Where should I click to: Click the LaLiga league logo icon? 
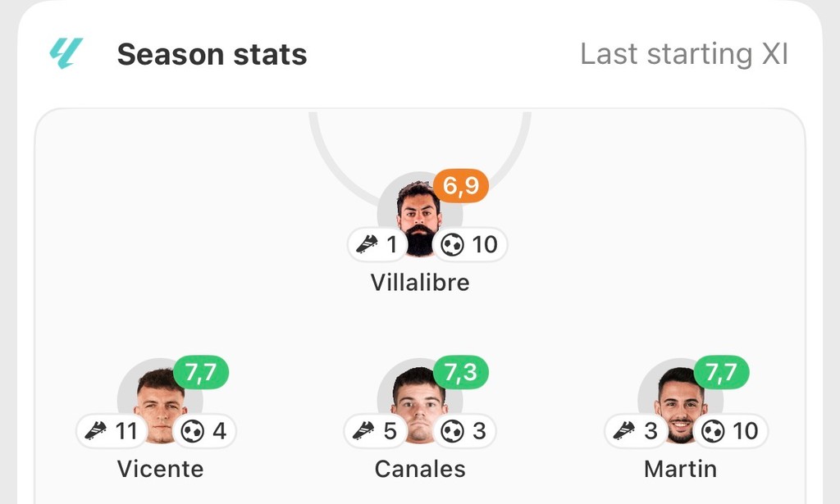click(66, 54)
